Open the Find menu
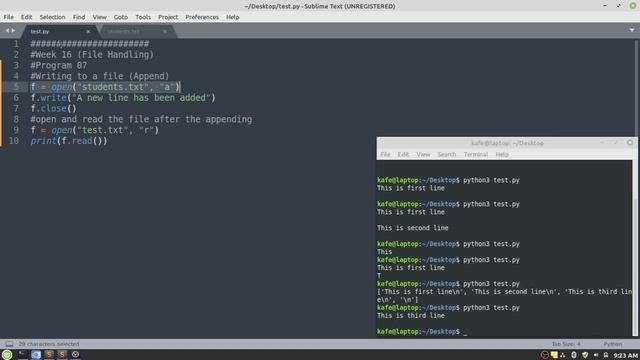 point(79,17)
